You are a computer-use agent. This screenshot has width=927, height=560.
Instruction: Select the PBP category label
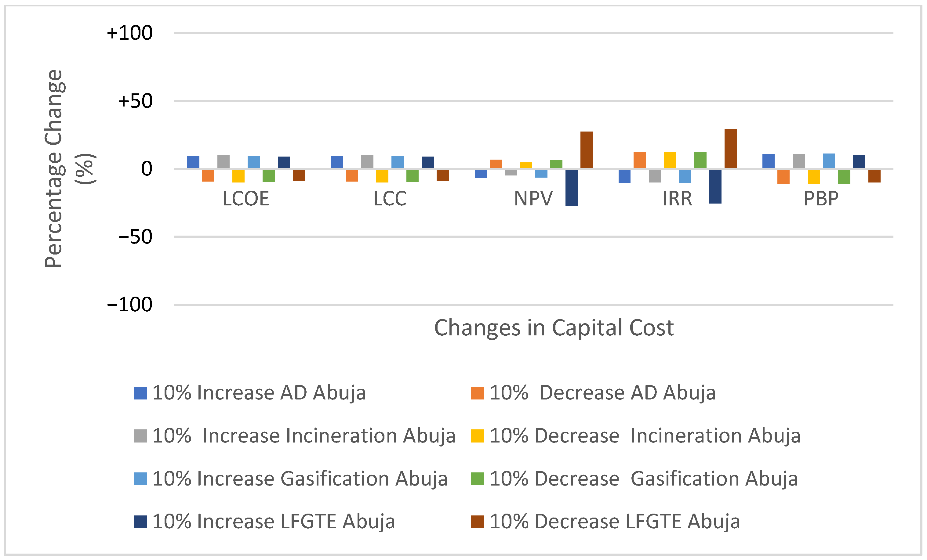click(x=821, y=199)
